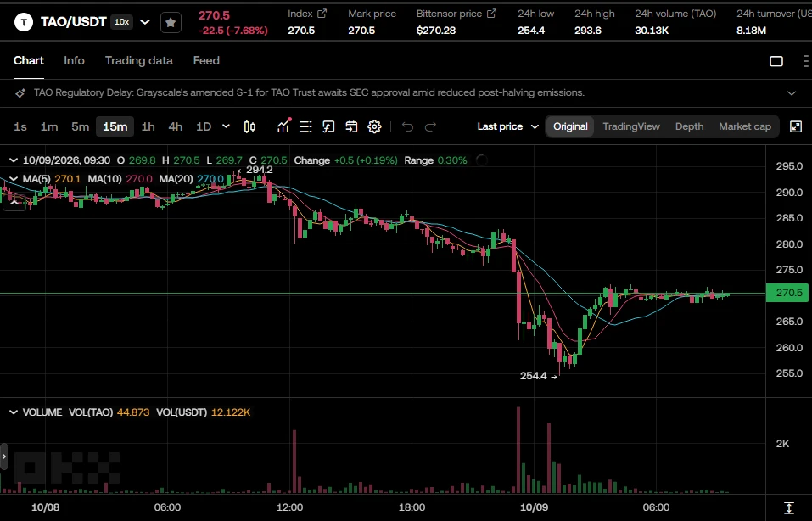Select the Original chart view
The image size is (812, 521).
coord(570,127)
